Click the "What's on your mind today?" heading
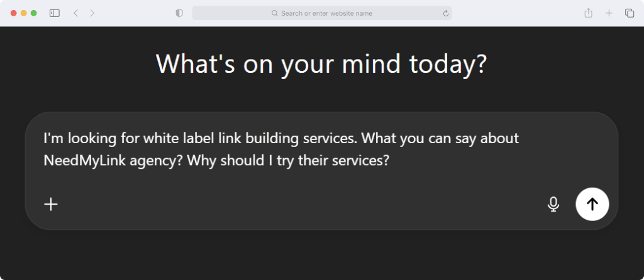 point(321,63)
